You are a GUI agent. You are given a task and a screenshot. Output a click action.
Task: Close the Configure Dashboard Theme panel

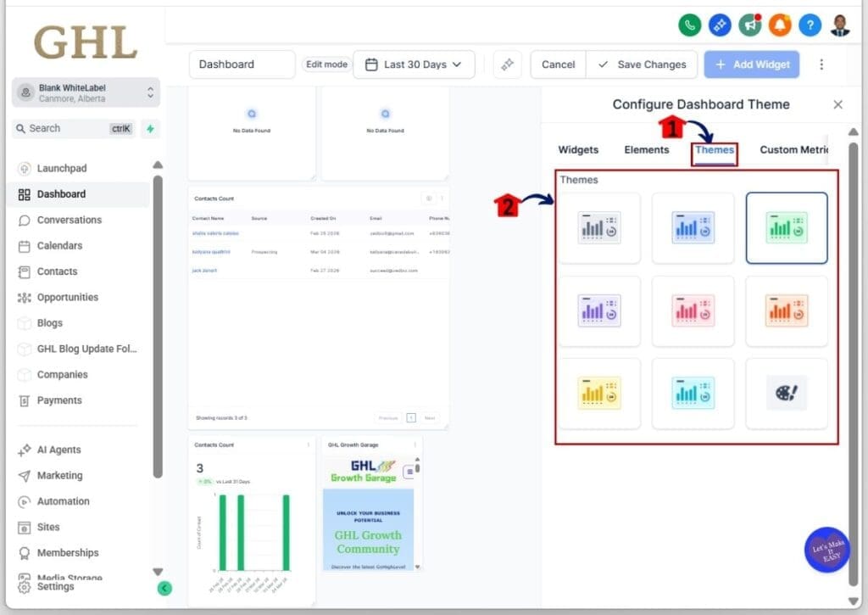(x=837, y=104)
